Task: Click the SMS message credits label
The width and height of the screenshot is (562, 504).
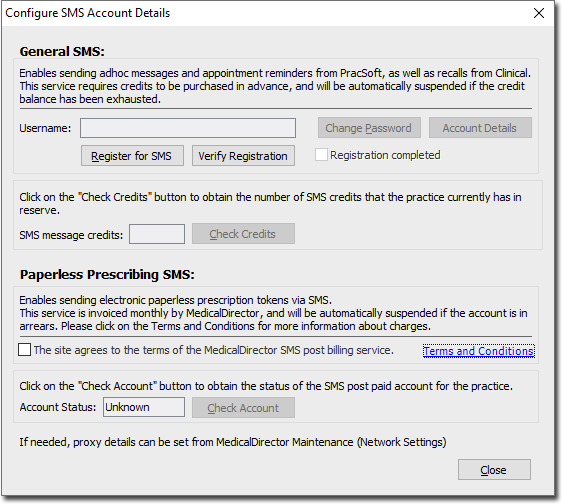Action: 71,235
